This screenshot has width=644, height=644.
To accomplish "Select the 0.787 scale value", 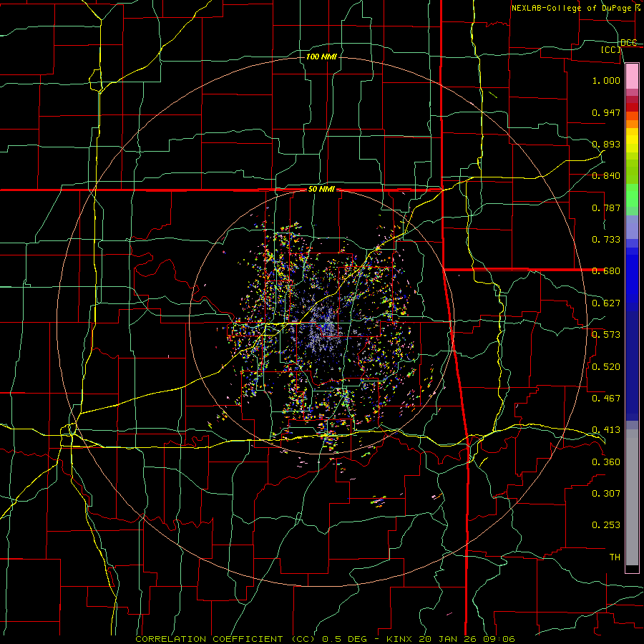I will coord(606,208).
